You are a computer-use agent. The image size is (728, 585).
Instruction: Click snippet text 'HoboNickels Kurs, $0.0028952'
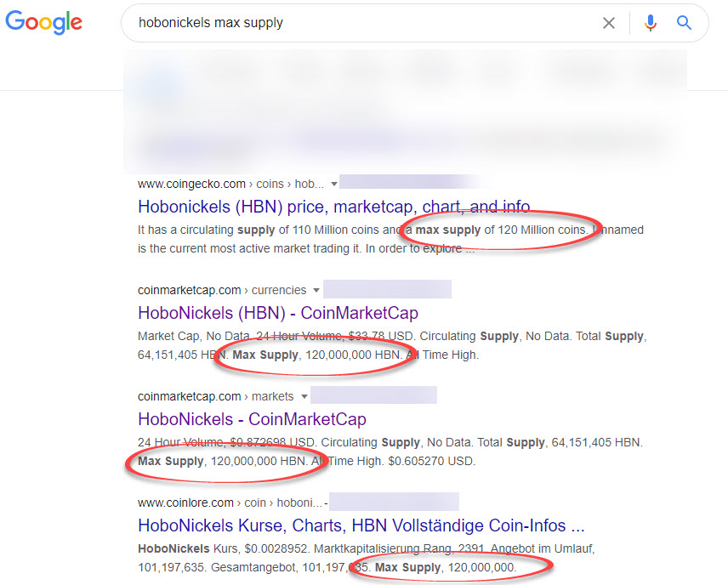click(x=222, y=548)
